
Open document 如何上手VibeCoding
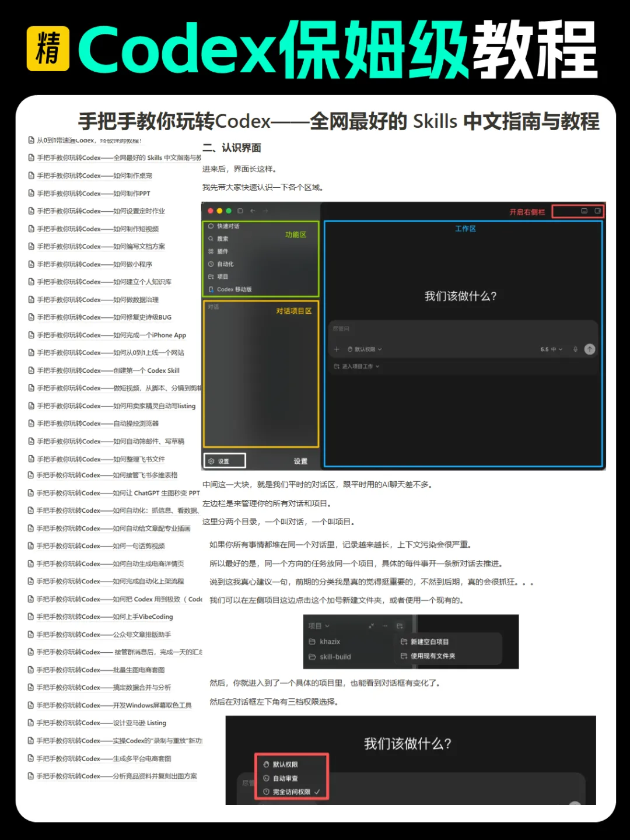tap(101, 617)
